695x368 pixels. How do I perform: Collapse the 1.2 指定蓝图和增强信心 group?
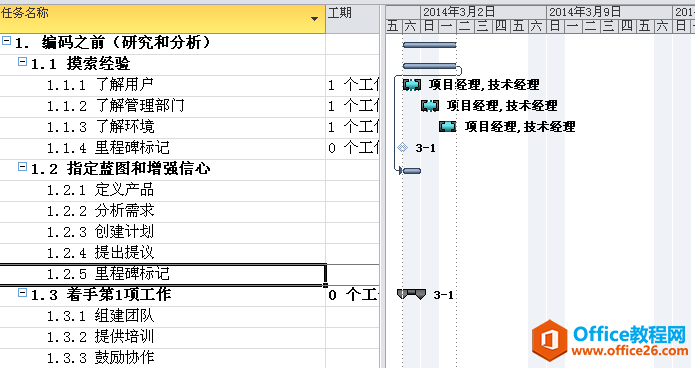click(22, 167)
